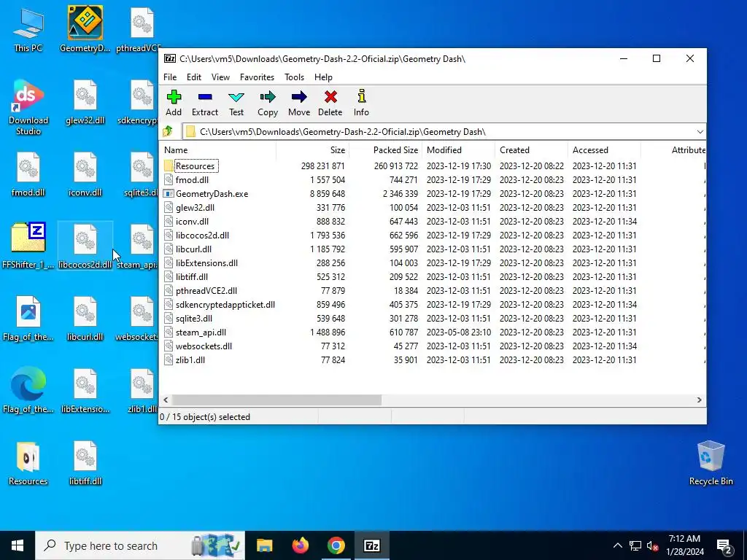Sort by the Name column header
Image resolution: width=747 pixels, height=560 pixels.
pos(217,150)
